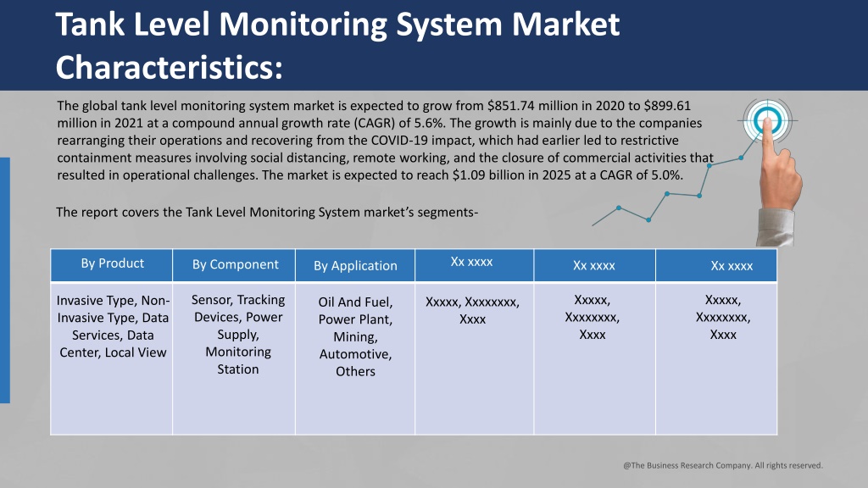The width and height of the screenshot is (868, 488).
Task: Click the paragraph beginning 'The global tank level monitoring system'
Action: [x=386, y=141]
